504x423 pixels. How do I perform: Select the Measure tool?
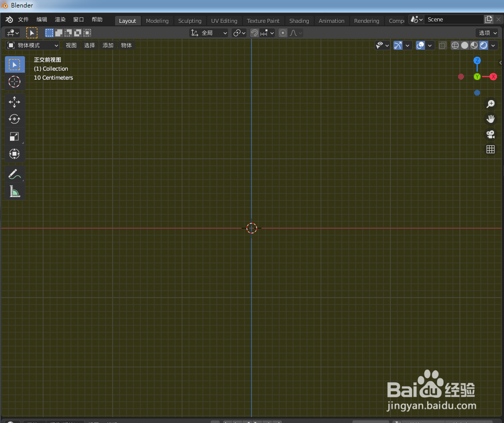click(x=14, y=191)
